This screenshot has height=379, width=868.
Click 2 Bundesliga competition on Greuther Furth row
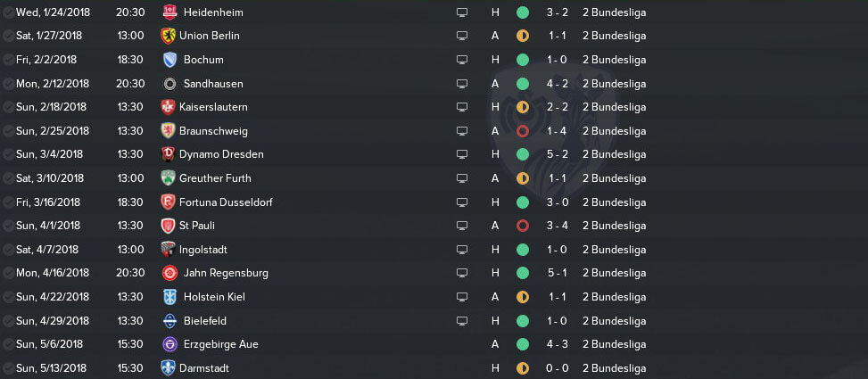pyautogui.click(x=614, y=178)
